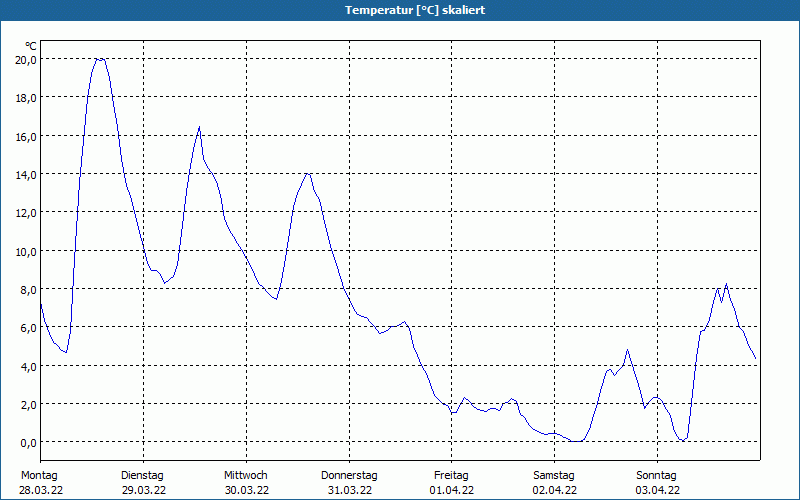
Task: Click the Sonntag day label
Action: [x=657, y=475]
